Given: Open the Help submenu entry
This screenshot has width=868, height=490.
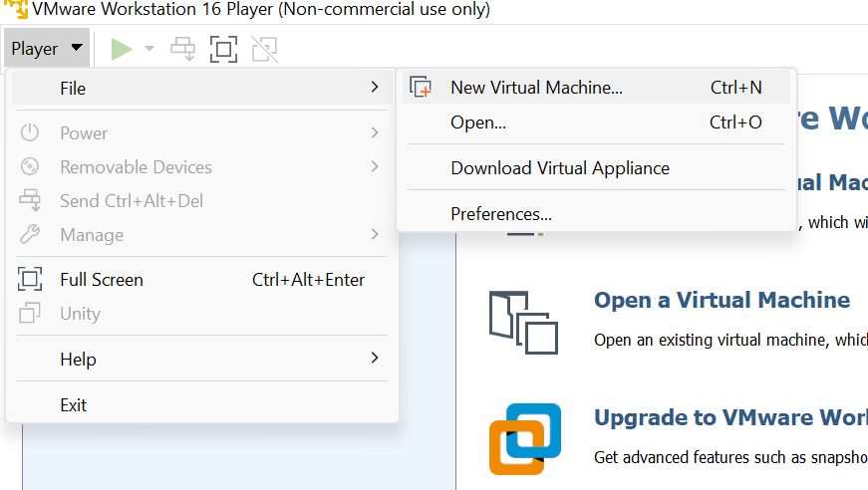Looking at the screenshot, I should [x=201, y=359].
